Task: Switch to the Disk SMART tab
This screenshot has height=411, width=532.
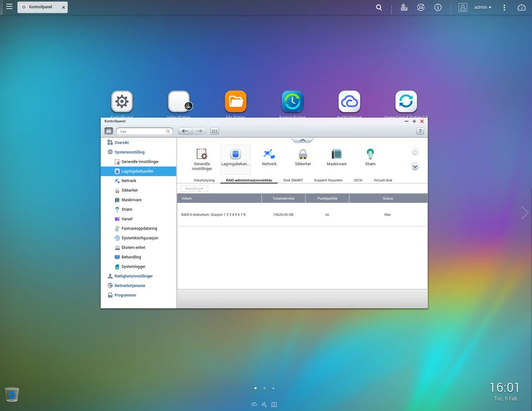Action: [293, 180]
